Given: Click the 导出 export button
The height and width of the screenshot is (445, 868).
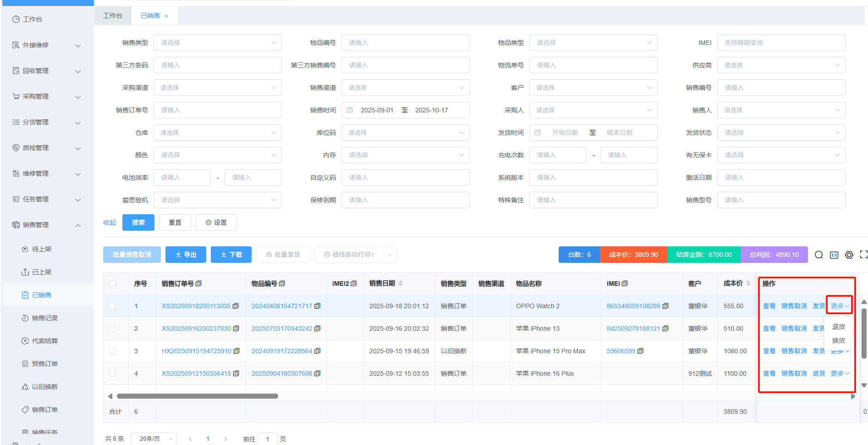Looking at the screenshot, I should pyautogui.click(x=186, y=255).
